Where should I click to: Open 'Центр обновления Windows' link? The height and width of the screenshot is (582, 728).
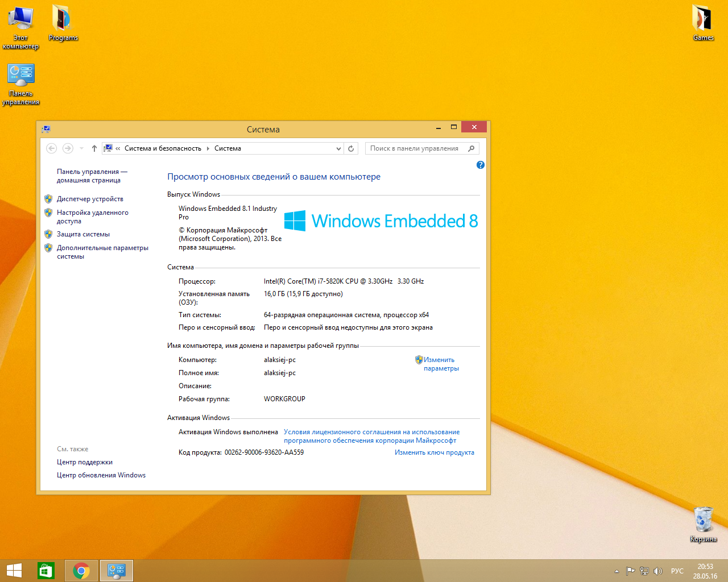click(101, 475)
